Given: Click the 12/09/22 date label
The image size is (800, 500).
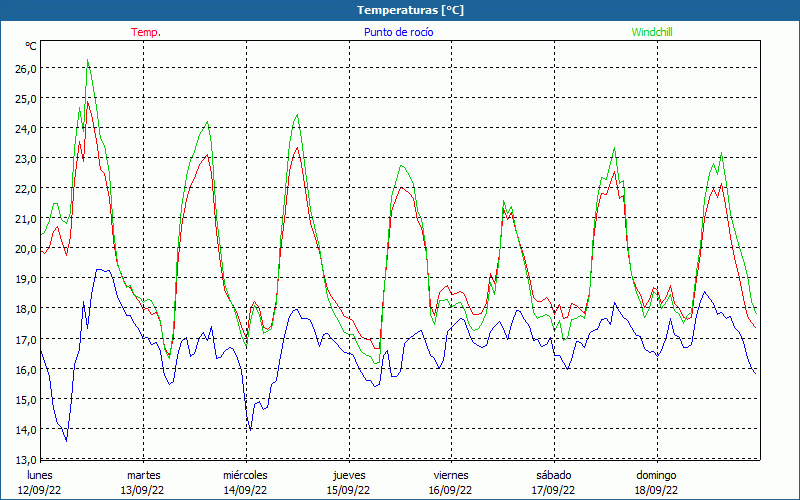Looking at the screenshot, I should [x=40, y=490].
